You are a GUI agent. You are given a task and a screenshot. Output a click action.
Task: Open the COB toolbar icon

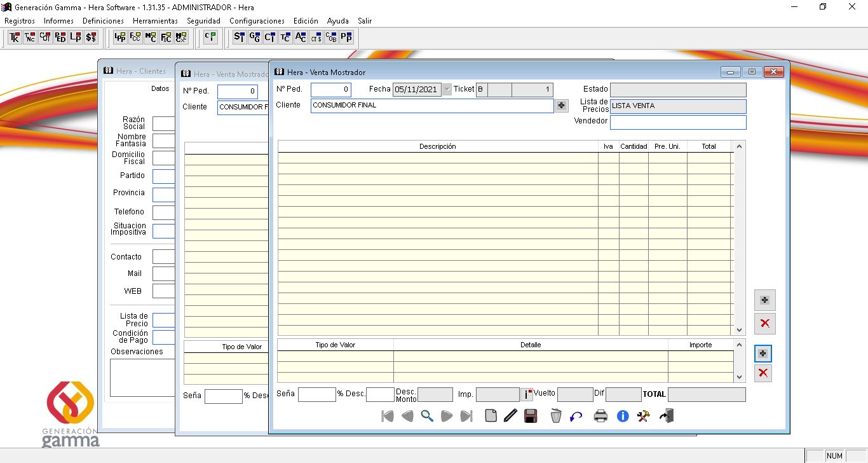coord(331,38)
